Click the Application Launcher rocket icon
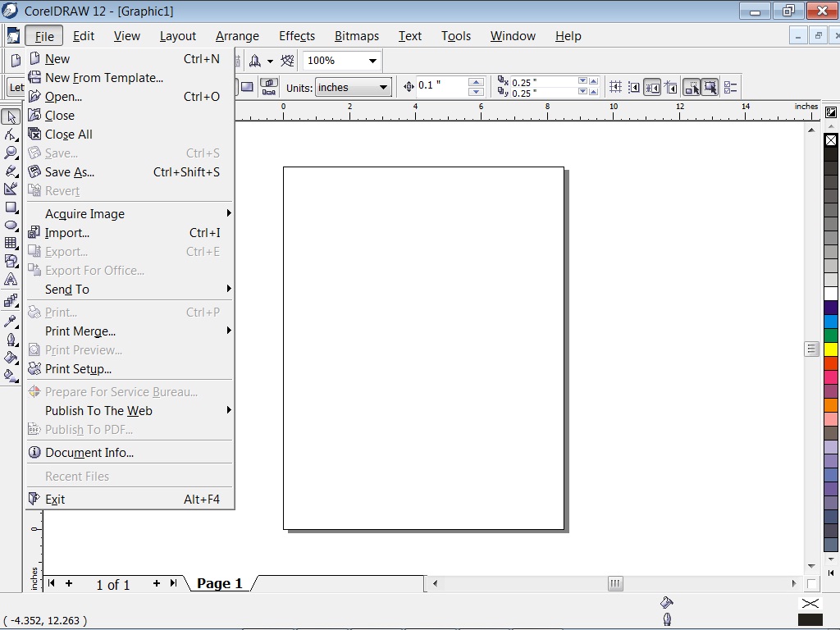This screenshot has width=840, height=630. coord(256,61)
